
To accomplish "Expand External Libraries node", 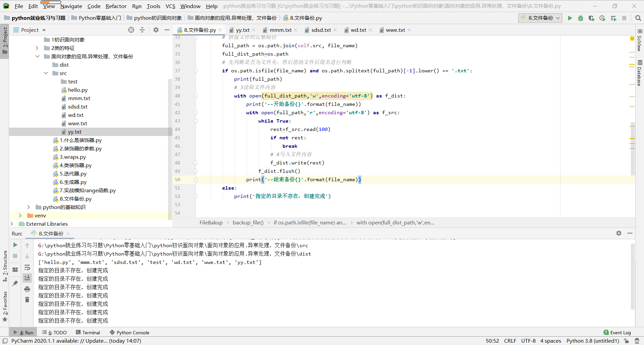I will pyautogui.click(x=12, y=224).
